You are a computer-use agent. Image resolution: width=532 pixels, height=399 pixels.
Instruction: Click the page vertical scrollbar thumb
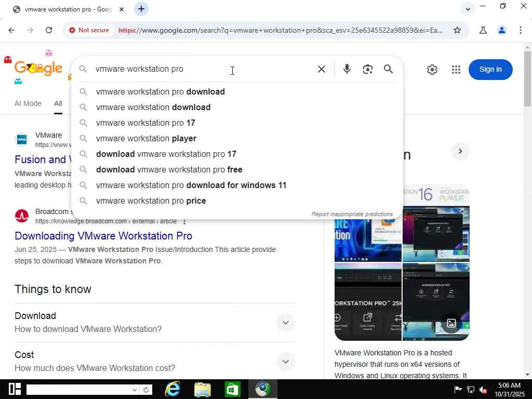[x=527, y=79]
